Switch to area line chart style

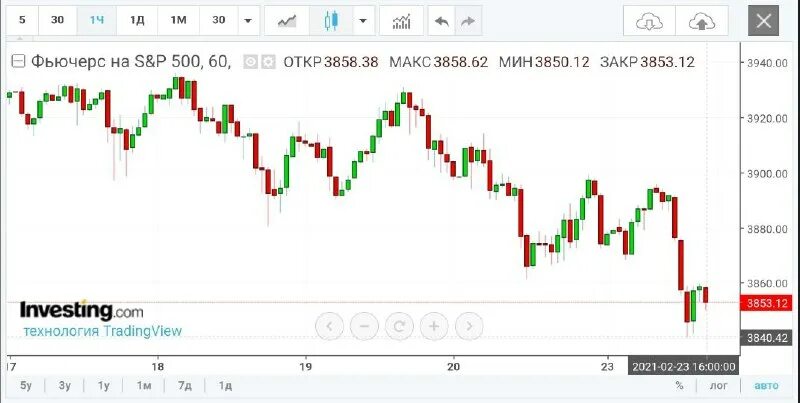click(287, 21)
